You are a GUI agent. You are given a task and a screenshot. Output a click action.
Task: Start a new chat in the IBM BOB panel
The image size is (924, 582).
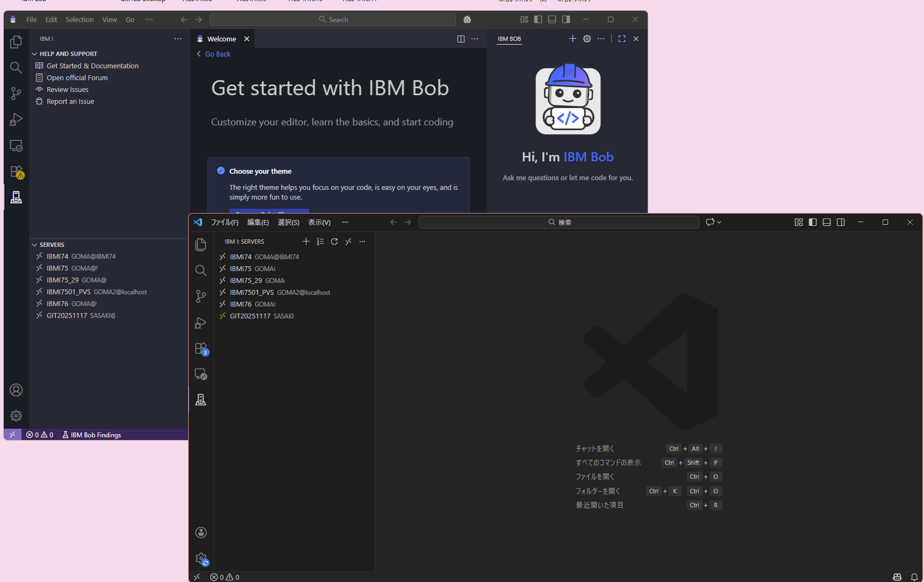click(572, 39)
